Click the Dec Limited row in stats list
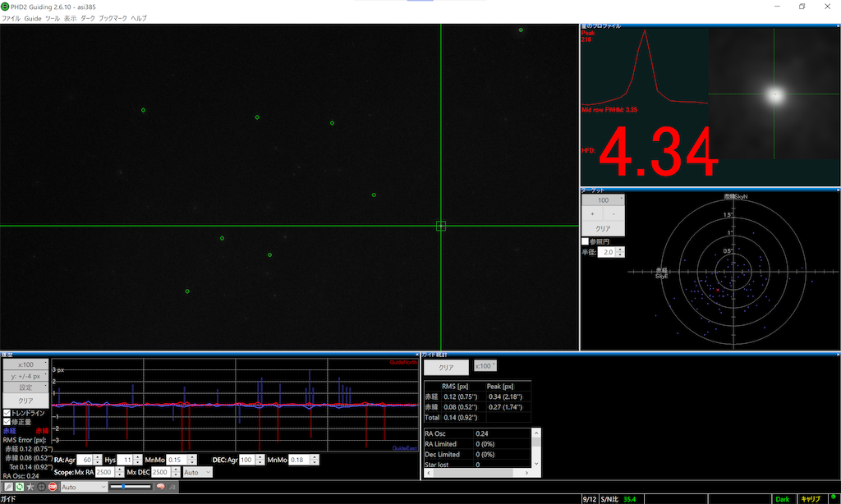841x504 pixels. [x=477, y=454]
